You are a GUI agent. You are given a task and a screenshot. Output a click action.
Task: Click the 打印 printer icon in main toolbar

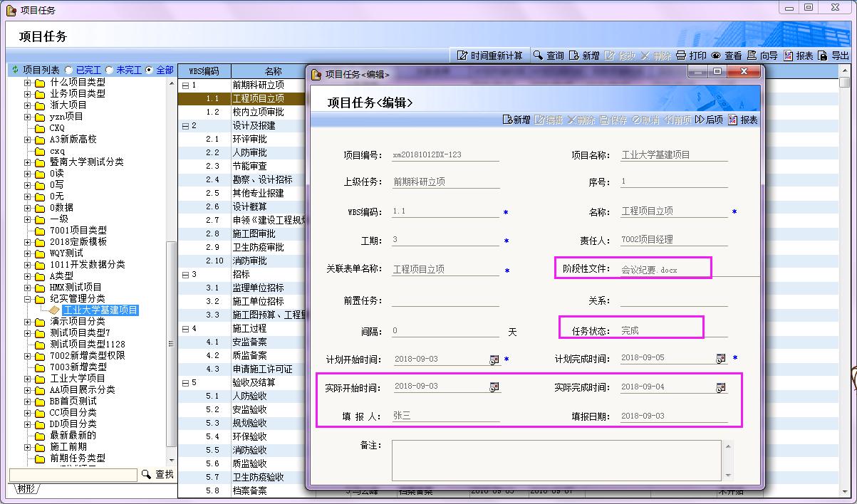pyautogui.click(x=681, y=56)
